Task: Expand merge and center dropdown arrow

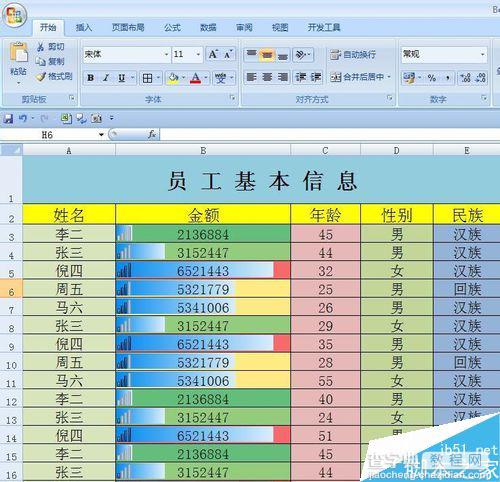Action: coord(389,77)
